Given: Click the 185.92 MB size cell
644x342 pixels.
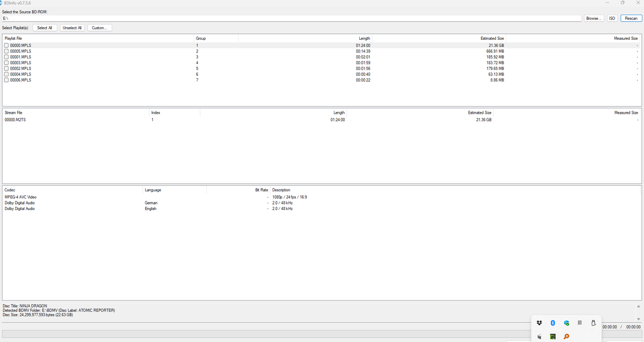Looking at the screenshot, I should 494,57.
